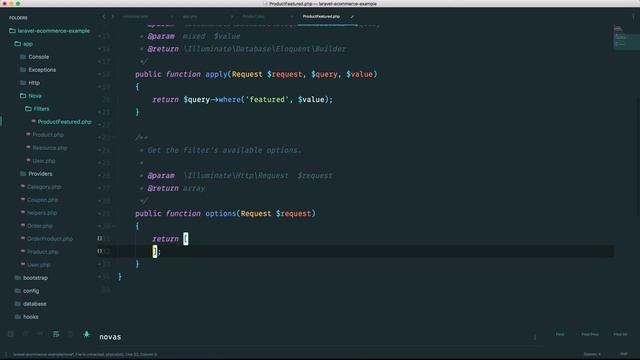This screenshot has width=640, height=360.
Task: Fold the options function body arrow
Action: click(114, 226)
